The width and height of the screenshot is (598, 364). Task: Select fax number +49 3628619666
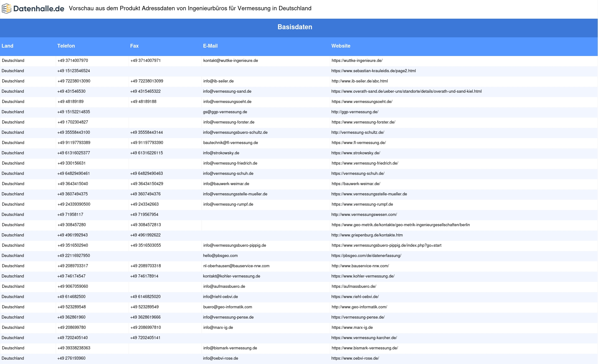(145, 317)
